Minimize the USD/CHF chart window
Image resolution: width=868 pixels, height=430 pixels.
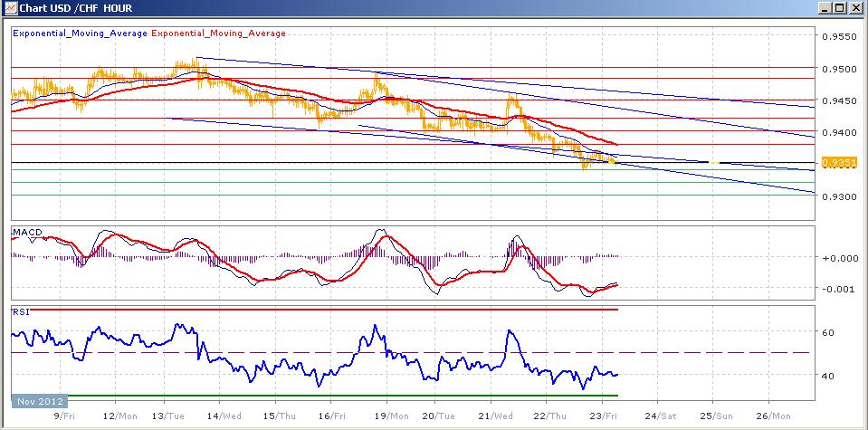[x=824, y=9]
